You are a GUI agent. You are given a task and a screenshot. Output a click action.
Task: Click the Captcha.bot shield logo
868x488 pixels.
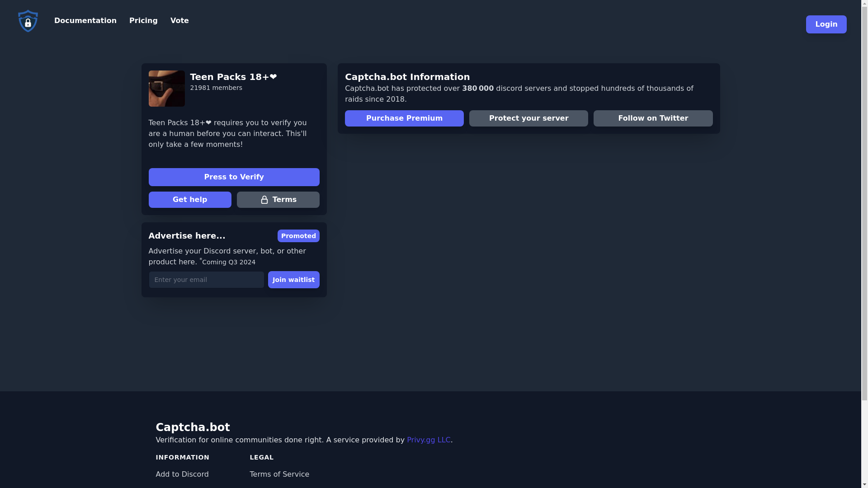[28, 21]
